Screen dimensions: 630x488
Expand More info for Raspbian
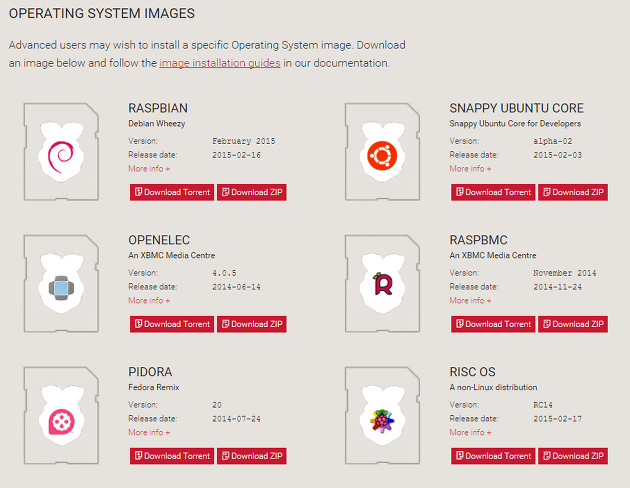click(x=149, y=169)
